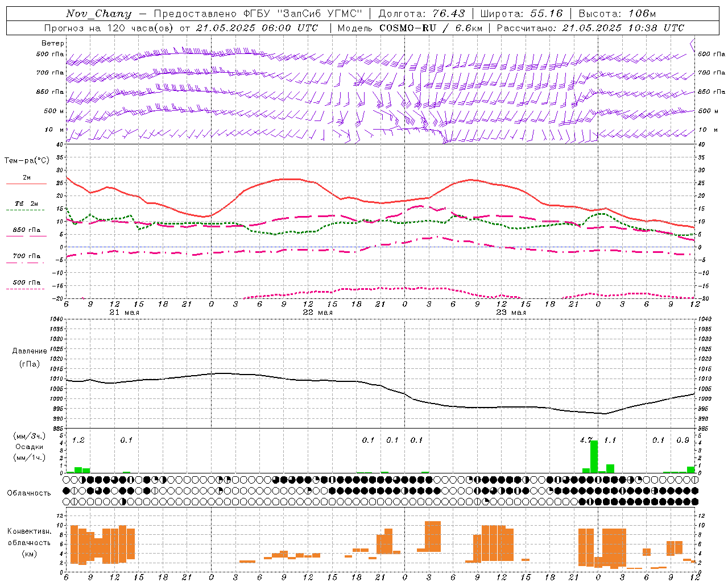Viewport: 728px width, 582px height.
Task: Click the Широта: 55.16 value
Action: point(522,14)
